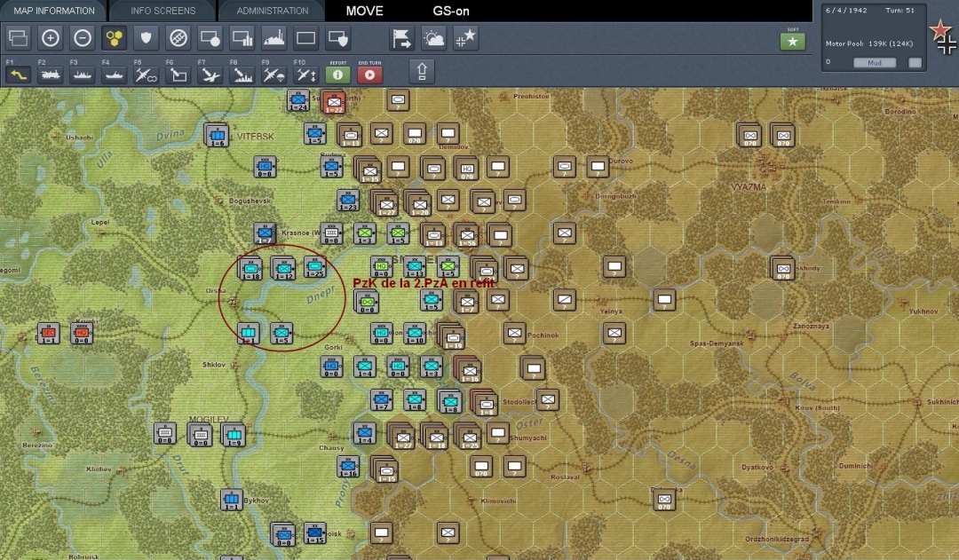The image size is (959, 560).
Task: Click the zoom out magnifier icon
Action: click(x=83, y=38)
